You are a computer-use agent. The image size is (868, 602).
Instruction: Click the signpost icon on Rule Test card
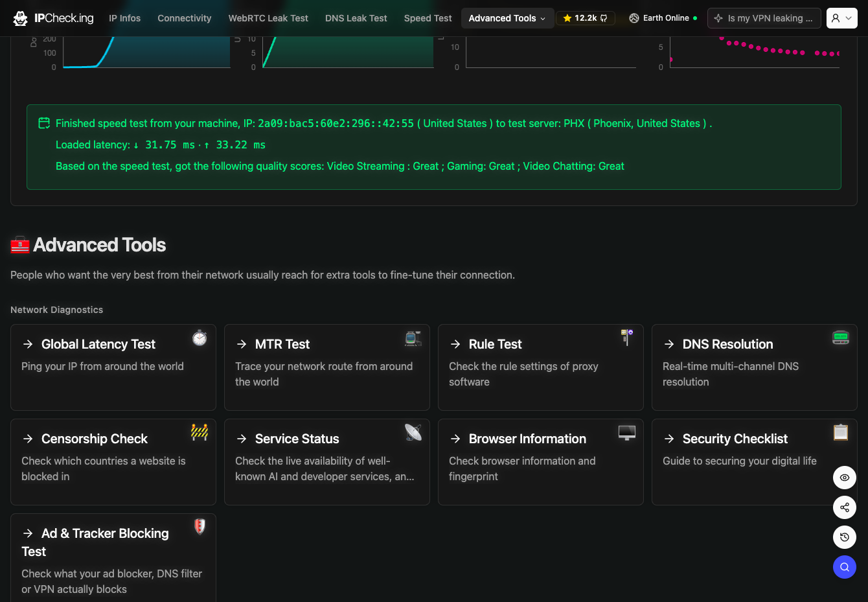[x=627, y=338]
